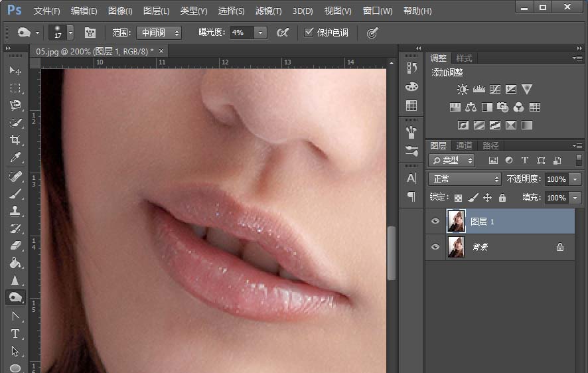Pick the Clone Stamp tool
588x373 pixels.
click(15, 211)
